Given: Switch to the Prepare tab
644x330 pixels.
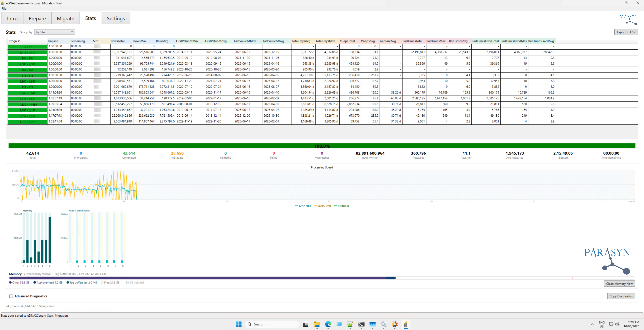Looking at the screenshot, I should pyautogui.click(x=37, y=18).
